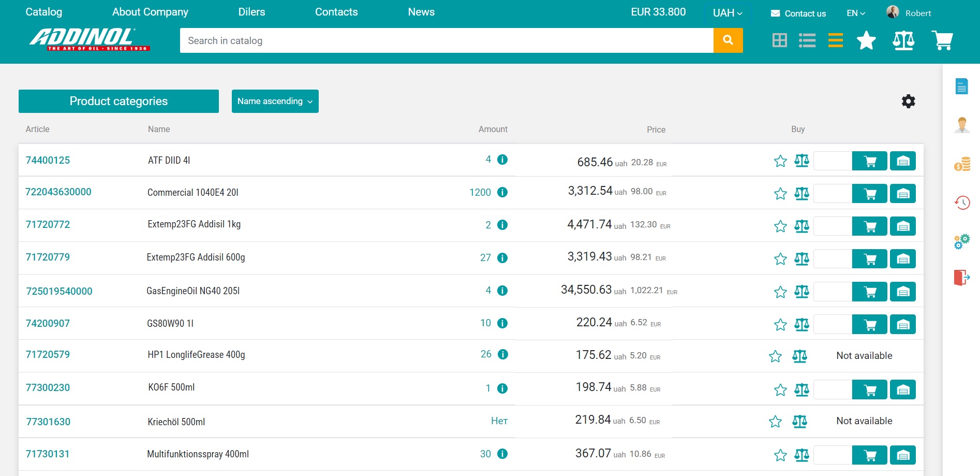980x476 pixels.
Task: Open the EN language dropdown
Action: [856, 13]
